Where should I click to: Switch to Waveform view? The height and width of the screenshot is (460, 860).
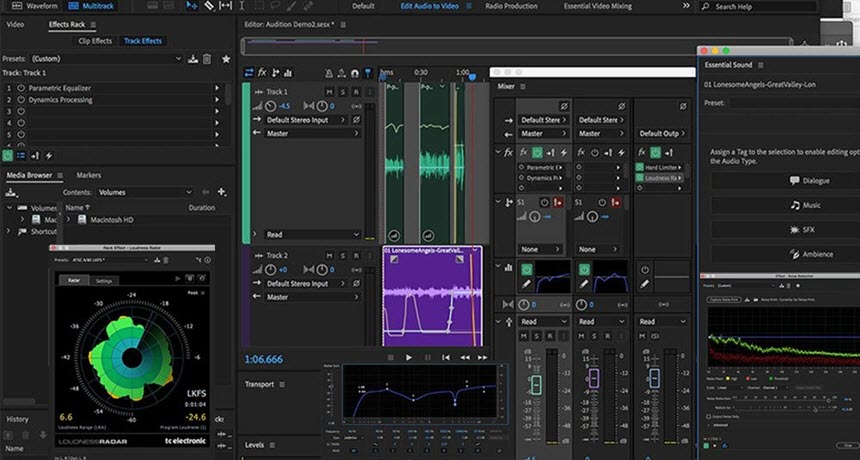[35, 6]
